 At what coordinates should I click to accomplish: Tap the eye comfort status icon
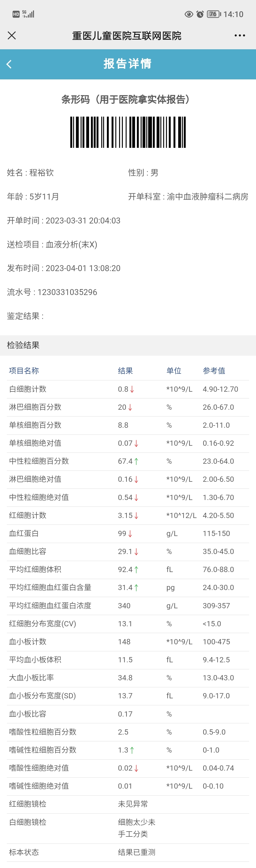pos(189,14)
